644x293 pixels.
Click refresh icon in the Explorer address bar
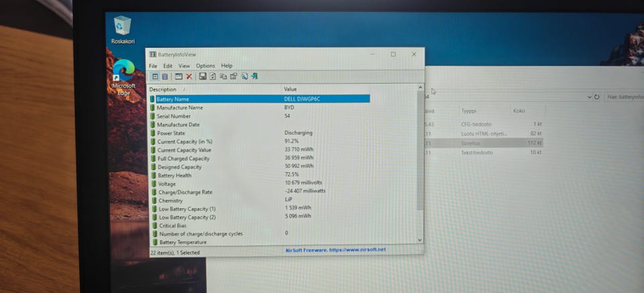(x=596, y=97)
